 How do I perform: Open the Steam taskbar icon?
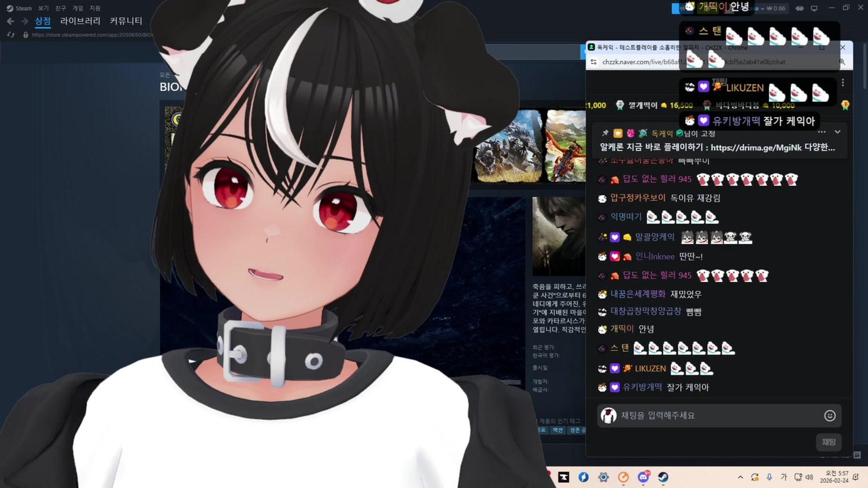pyautogui.click(x=663, y=477)
